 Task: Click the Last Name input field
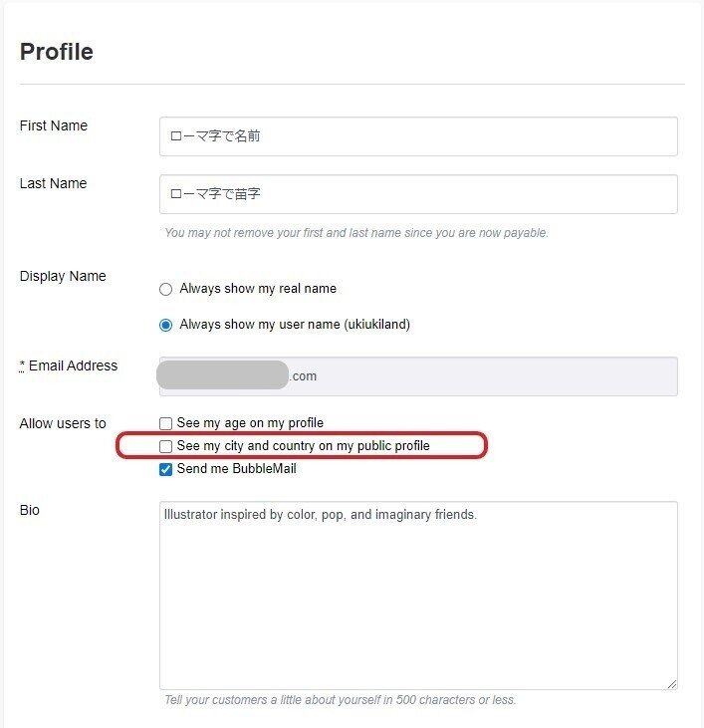[418, 194]
